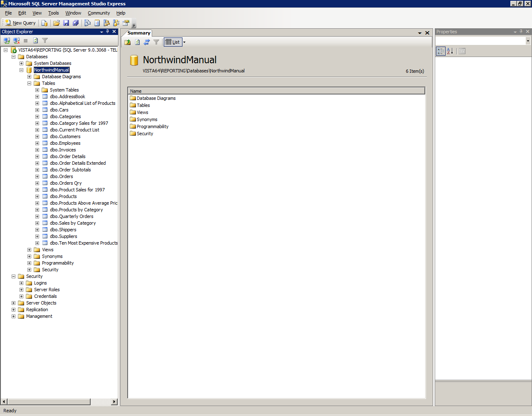The image size is (532, 416).
Task: Expand the dbo.Orders table node
Action: tap(37, 176)
